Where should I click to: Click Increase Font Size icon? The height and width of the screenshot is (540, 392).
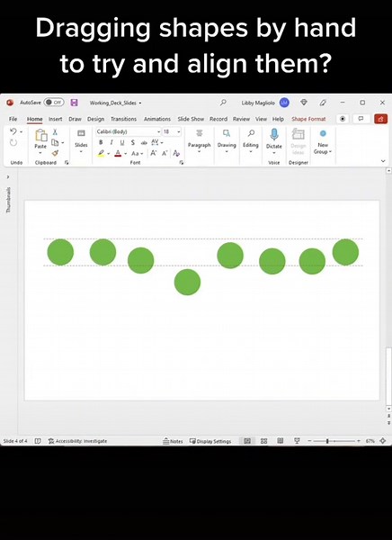pos(154,153)
